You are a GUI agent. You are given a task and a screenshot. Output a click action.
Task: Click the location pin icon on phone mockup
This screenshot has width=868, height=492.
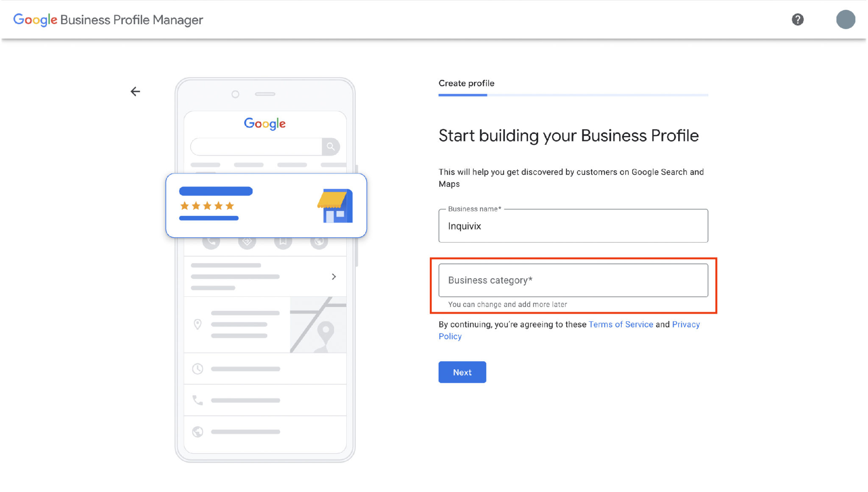(198, 324)
